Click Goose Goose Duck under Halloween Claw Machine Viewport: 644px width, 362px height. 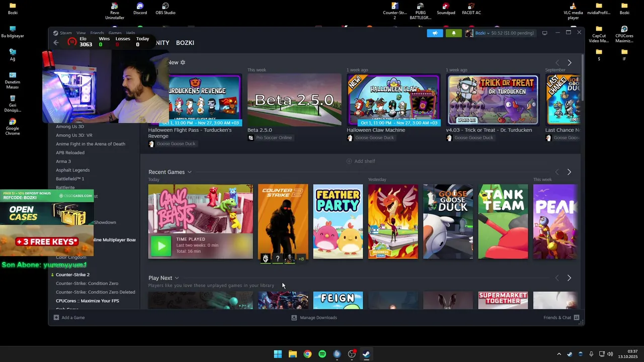(374, 138)
